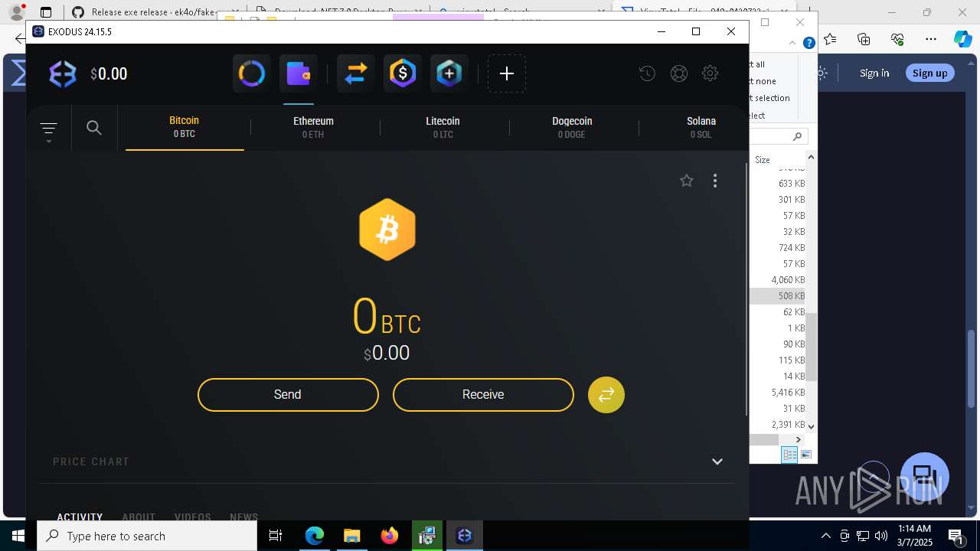Click the large Bitcoin hexagon logo

point(387,230)
